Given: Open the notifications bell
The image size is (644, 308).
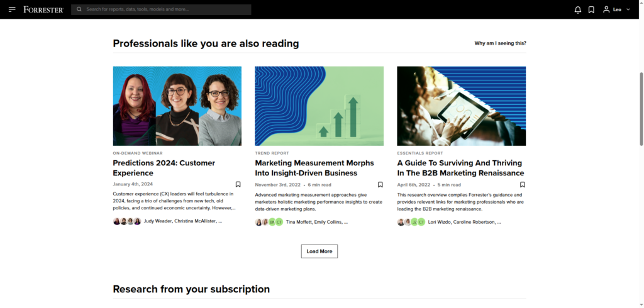Looking at the screenshot, I should point(578,9).
